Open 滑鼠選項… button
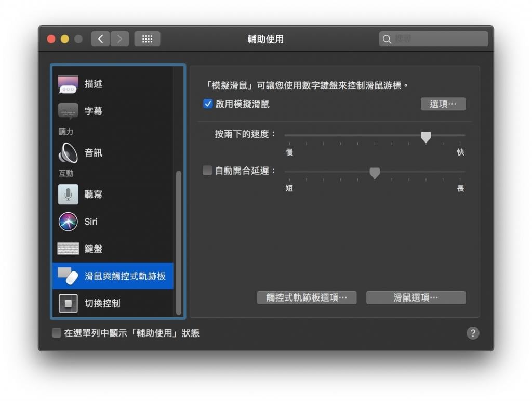Image resolution: width=532 pixels, height=401 pixels. [x=416, y=298]
